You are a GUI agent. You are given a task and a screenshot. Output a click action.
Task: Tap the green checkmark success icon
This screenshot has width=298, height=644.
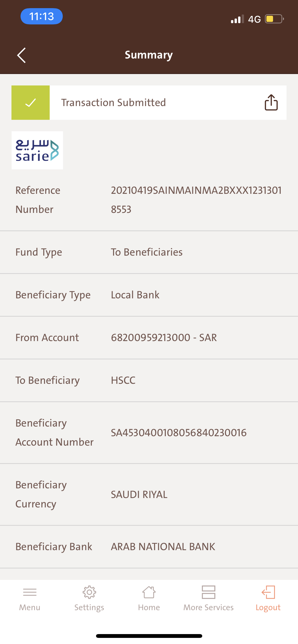pyautogui.click(x=31, y=103)
